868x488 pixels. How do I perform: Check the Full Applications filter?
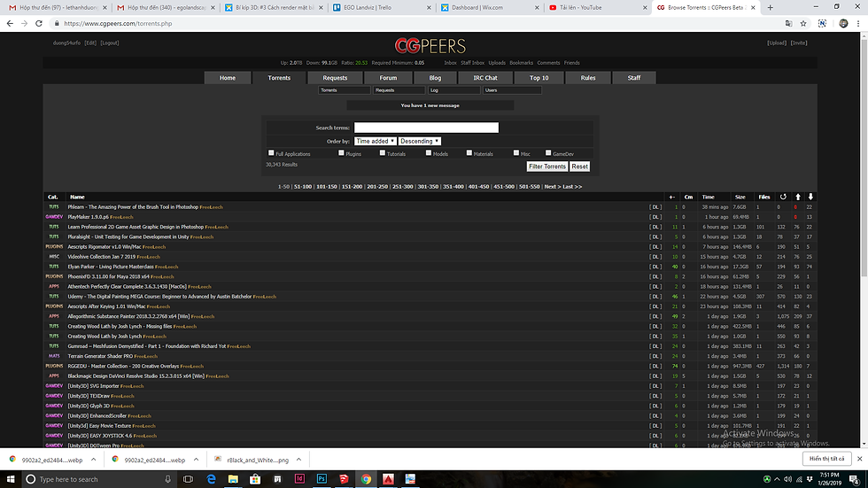[271, 152]
